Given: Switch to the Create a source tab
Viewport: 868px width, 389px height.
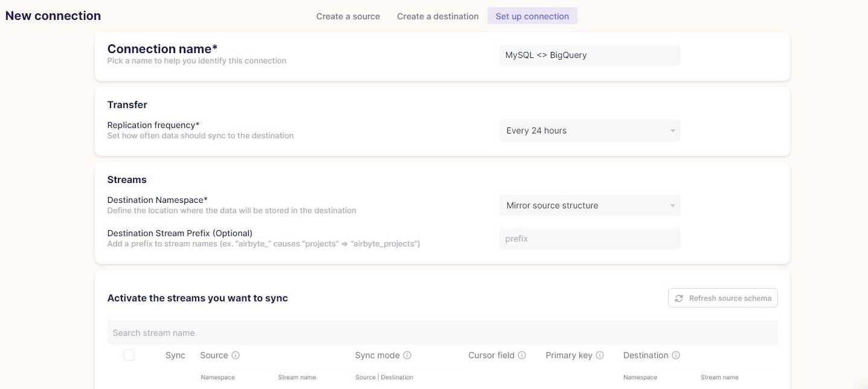Looking at the screenshot, I should tap(347, 16).
